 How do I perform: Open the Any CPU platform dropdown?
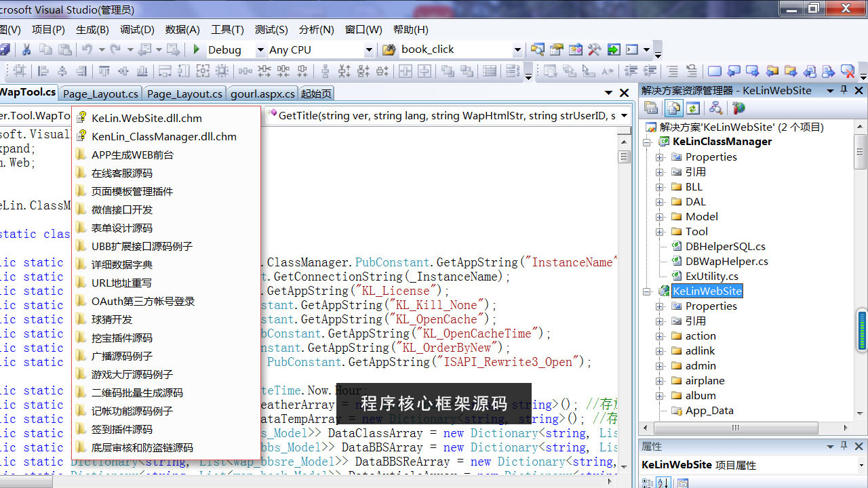pos(369,49)
